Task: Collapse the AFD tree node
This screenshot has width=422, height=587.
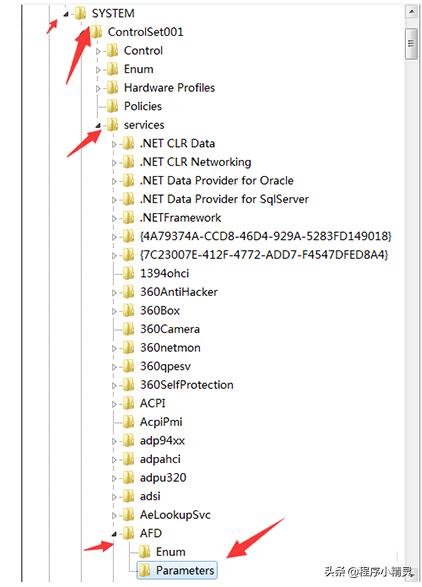Action: click(114, 534)
